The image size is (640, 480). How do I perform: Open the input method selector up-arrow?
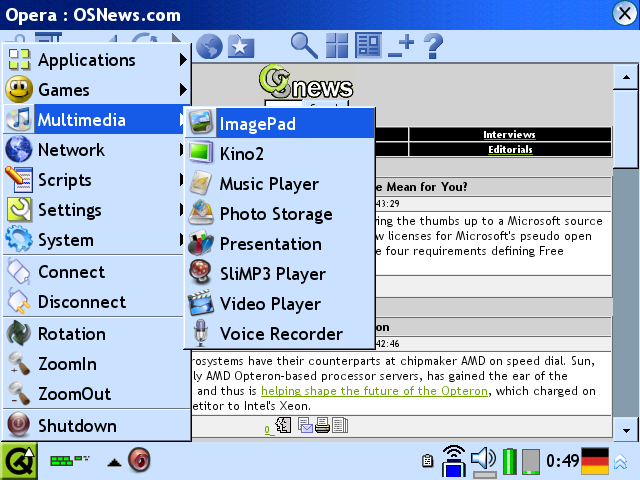click(114, 462)
